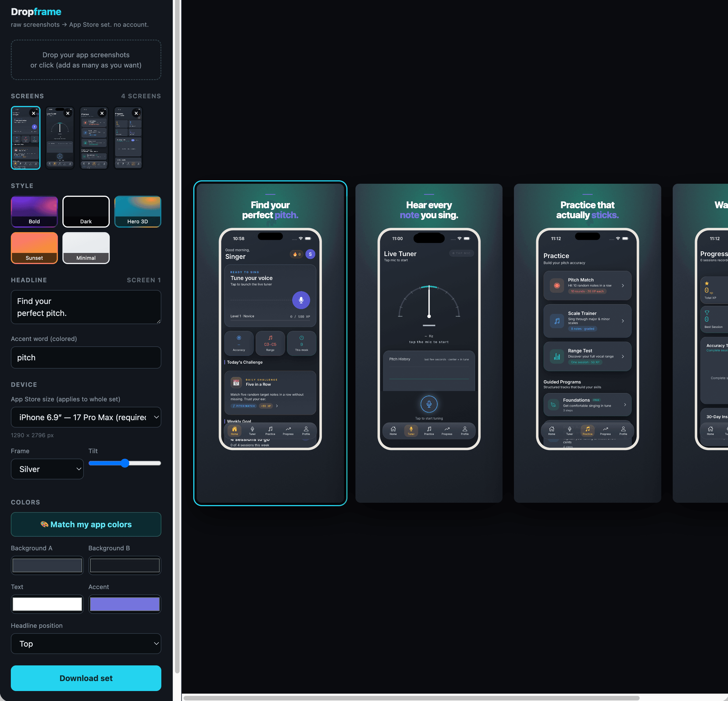This screenshot has width=728, height=701.
Task: Remove the first screen thumbnail with its X
Action: (34, 114)
